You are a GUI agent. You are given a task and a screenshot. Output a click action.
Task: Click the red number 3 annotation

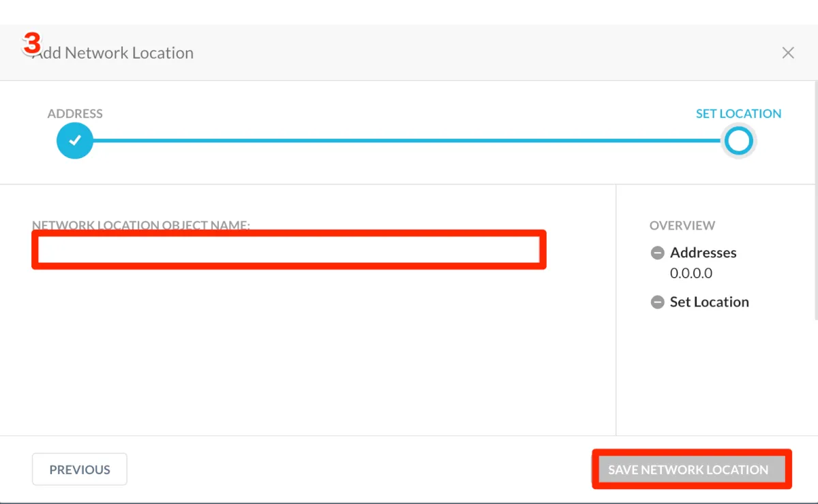[31, 44]
